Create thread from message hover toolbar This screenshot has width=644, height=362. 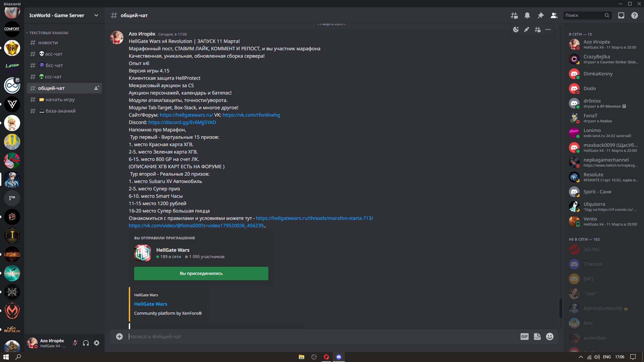pyautogui.click(x=537, y=29)
